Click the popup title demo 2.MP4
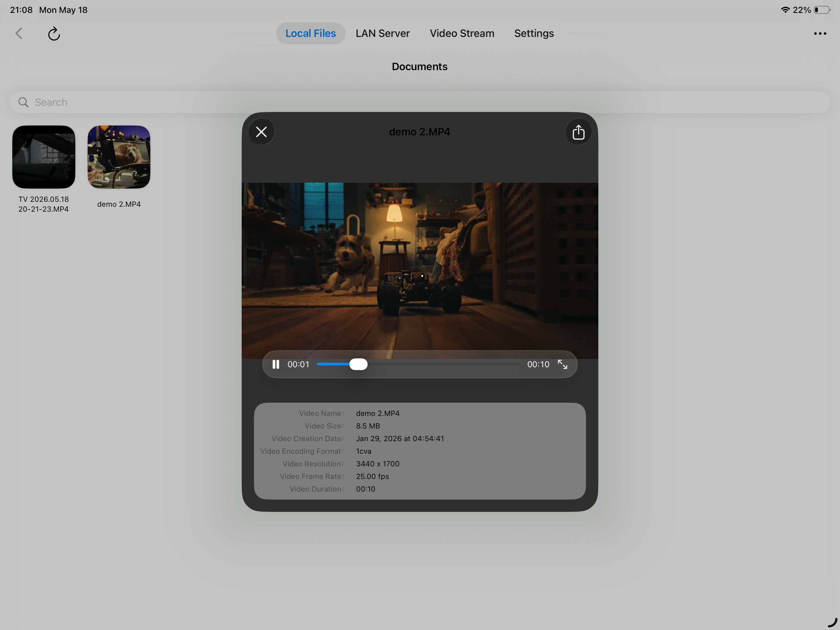The width and height of the screenshot is (840, 630). (x=419, y=132)
